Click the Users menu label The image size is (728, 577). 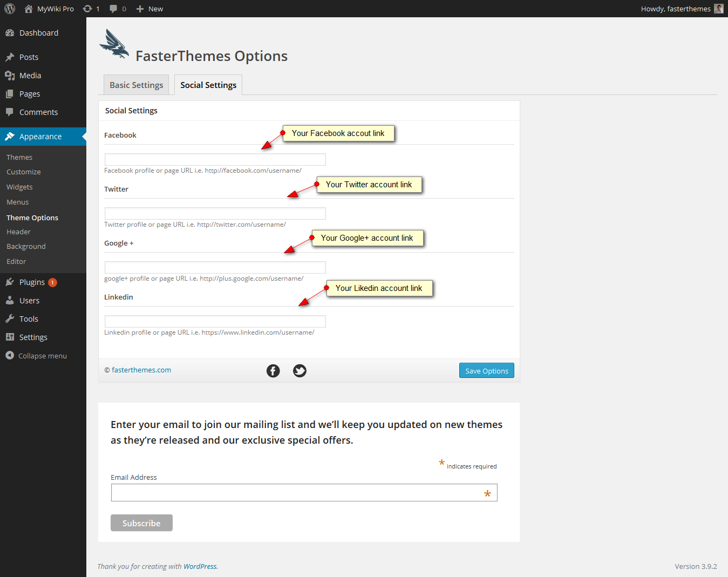tap(29, 301)
